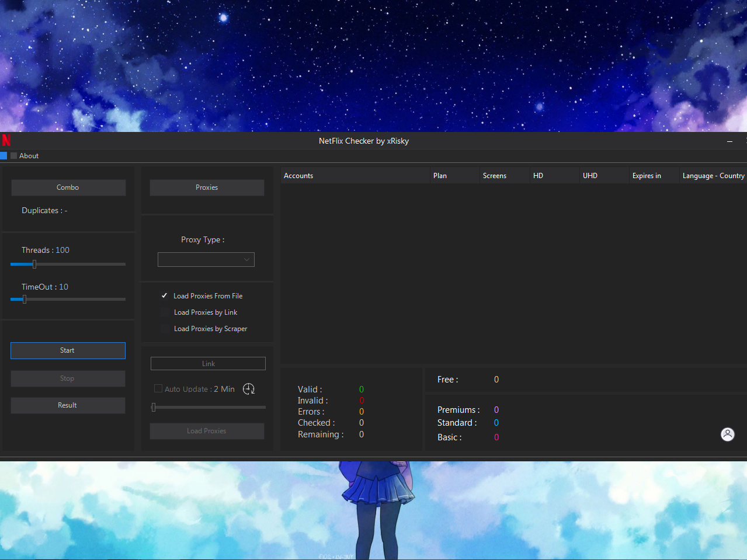Screen dimensions: 747x560
Task: Click the Threads slider handle
Action: (x=34, y=264)
